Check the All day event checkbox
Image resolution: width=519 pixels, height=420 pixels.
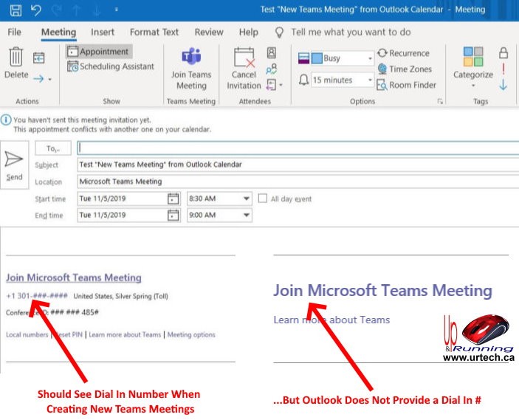click(x=263, y=199)
